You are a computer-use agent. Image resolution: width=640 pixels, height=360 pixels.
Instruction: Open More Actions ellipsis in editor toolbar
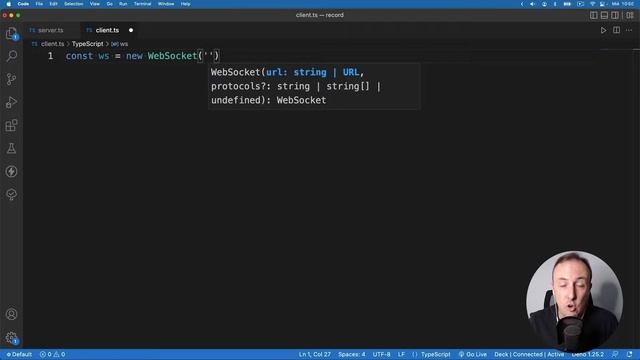(629, 30)
